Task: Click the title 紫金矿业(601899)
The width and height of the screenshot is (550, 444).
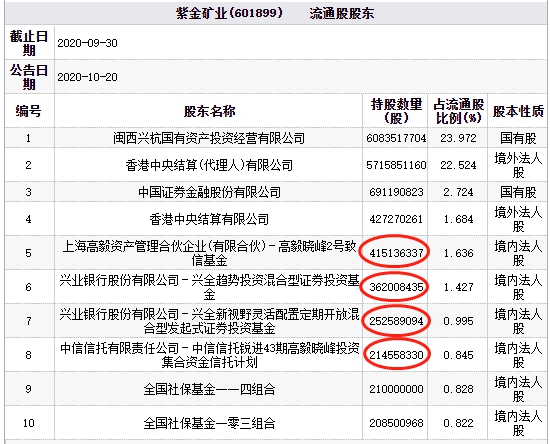Action: pyautogui.click(x=229, y=13)
